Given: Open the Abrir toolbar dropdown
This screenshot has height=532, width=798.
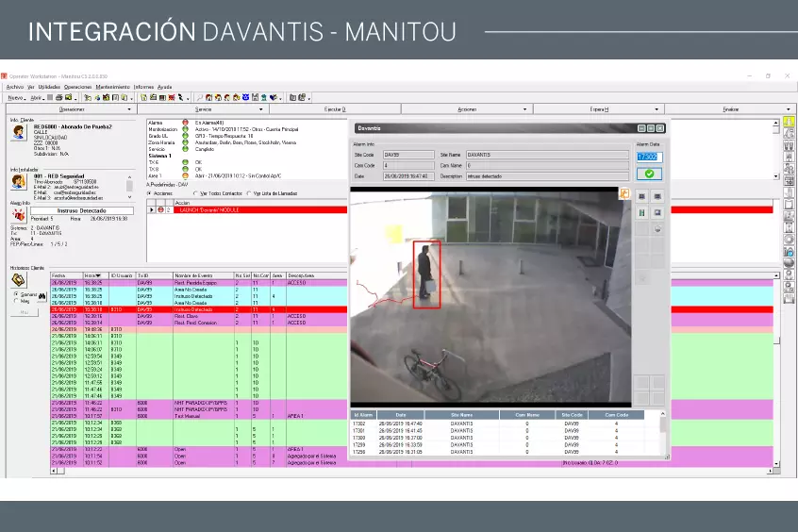Looking at the screenshot, I should point(38,98).
